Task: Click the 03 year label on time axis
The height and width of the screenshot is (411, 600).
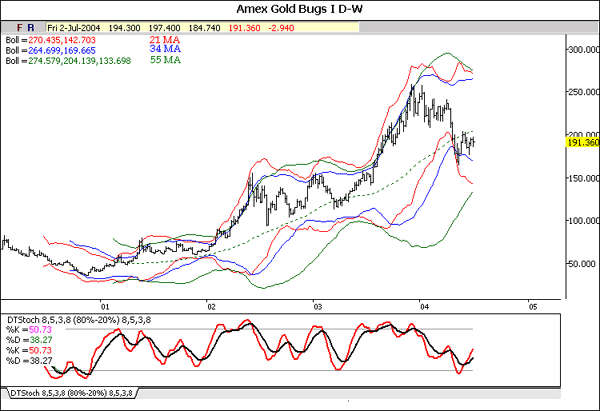Action: pos(318,307)
